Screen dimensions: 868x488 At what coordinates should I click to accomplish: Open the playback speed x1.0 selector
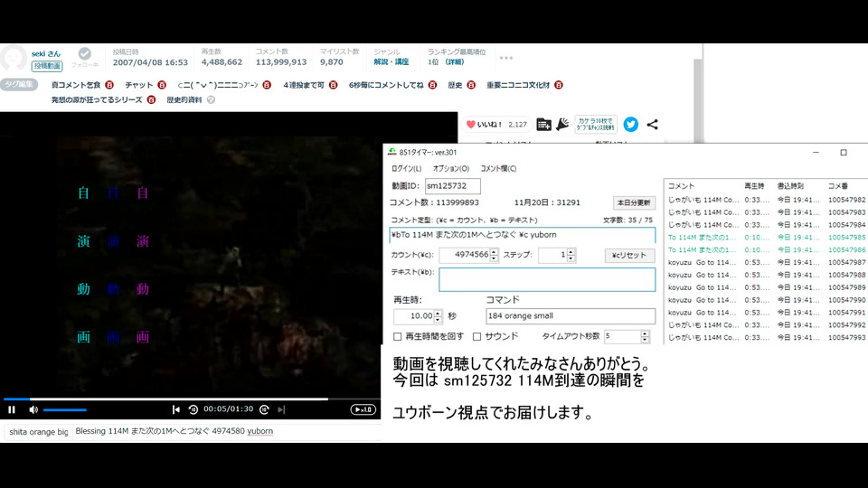coord(363,409)
